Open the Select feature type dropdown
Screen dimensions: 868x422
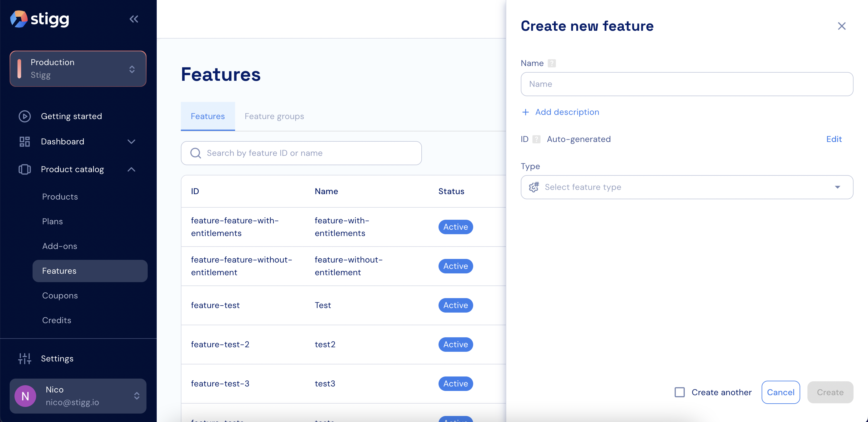click(x=687, y=187)
